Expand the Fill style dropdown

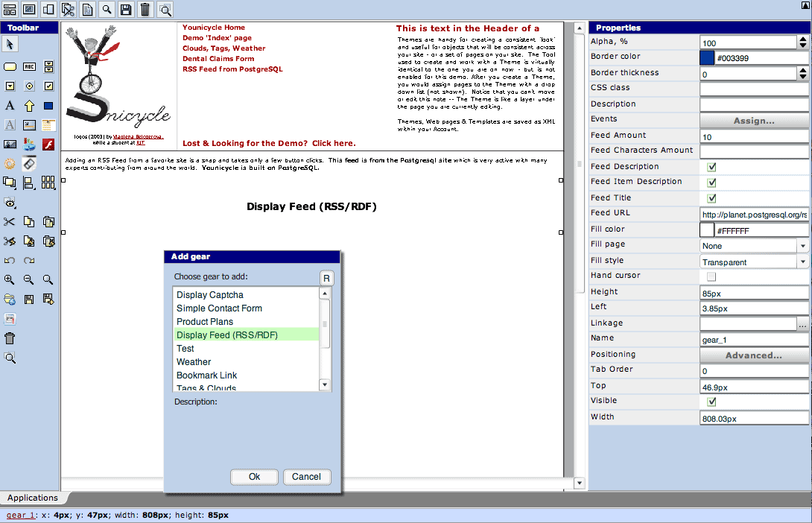point(802,262)
